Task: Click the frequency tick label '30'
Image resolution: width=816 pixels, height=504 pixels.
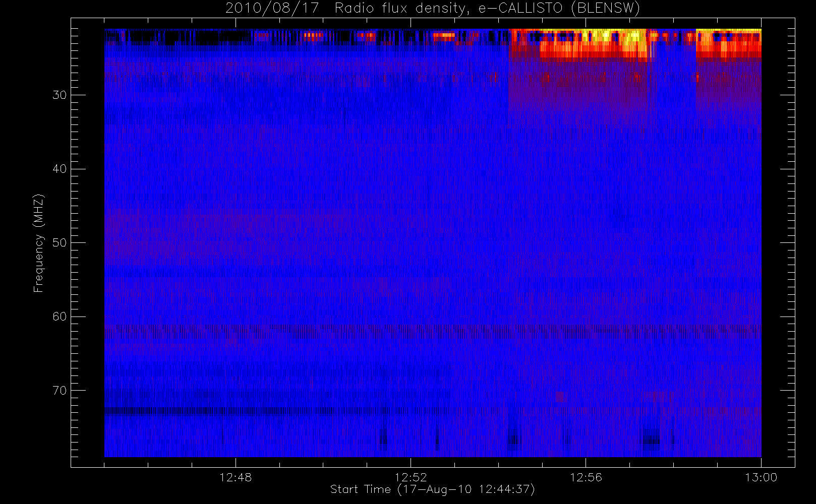Action: (x=60, y=95)
